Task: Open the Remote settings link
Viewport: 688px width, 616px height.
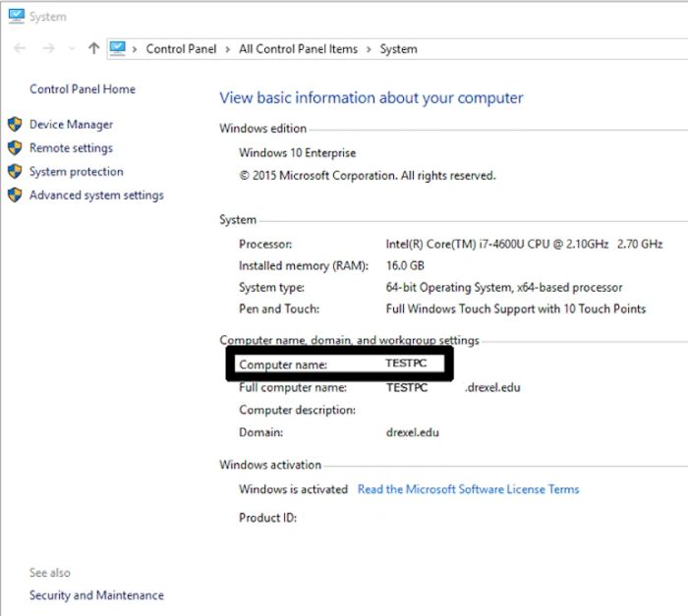Action: pyautogui.click(x=71, y=148)
